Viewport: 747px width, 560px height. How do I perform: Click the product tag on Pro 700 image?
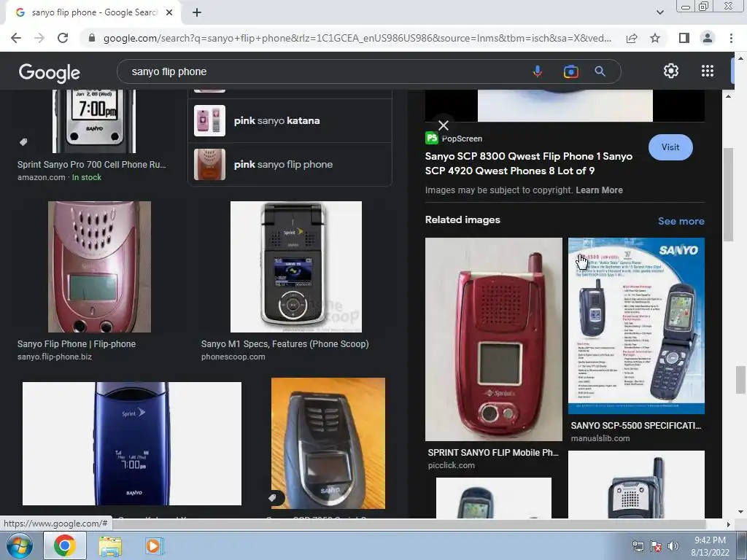click(x=23, y=141)
